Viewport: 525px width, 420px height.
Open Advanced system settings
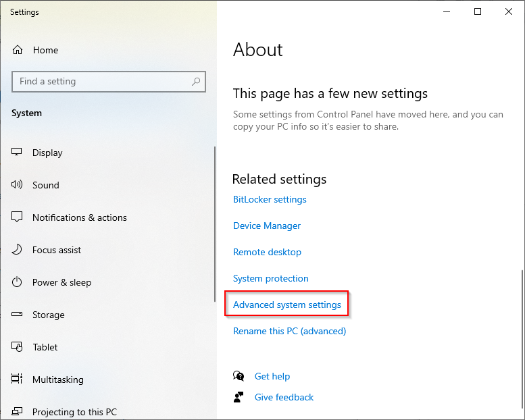point(287,305)
